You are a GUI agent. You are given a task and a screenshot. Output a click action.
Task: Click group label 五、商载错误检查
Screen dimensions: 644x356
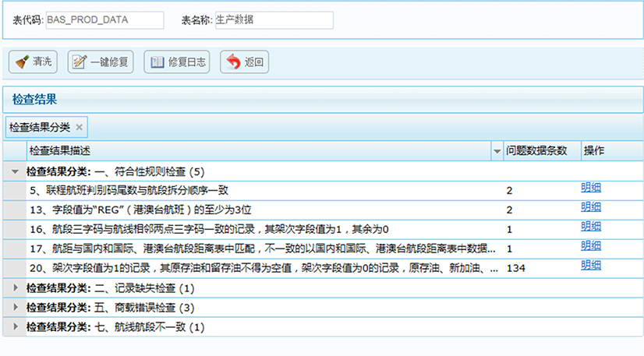(111, 308)
